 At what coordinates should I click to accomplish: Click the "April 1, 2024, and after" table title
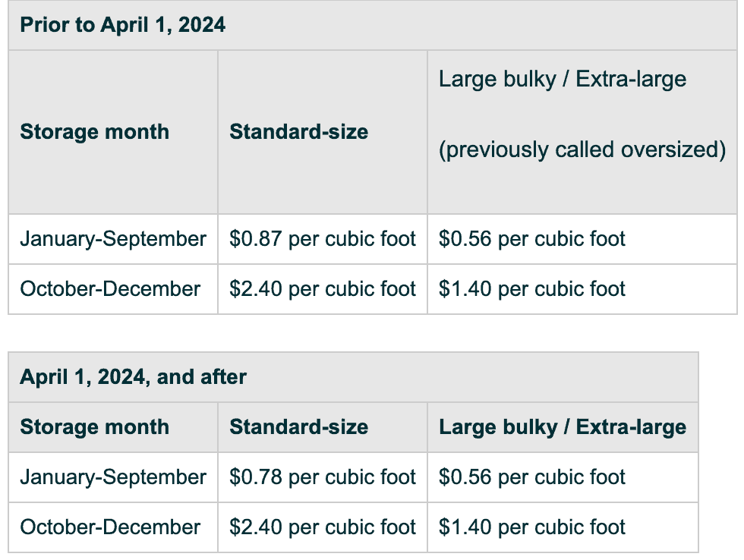pos(134,377)
